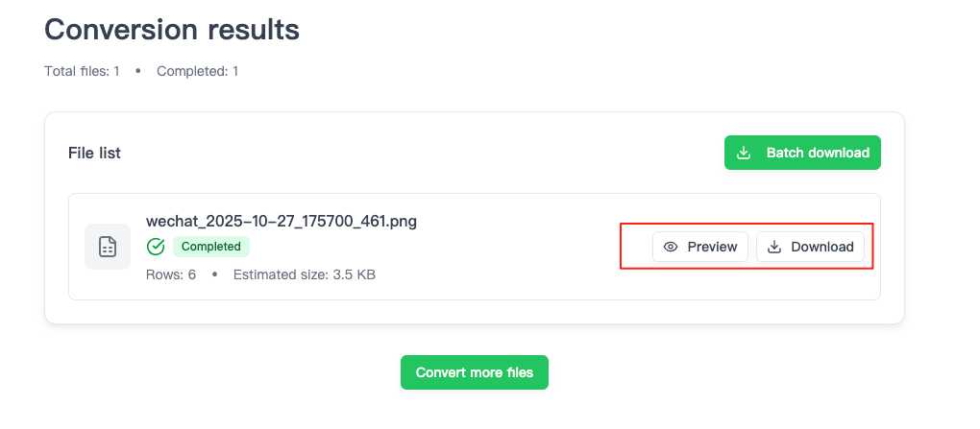Download the converted wechat file
Image resolution: width=980 pixels, height=429 pixels.
tap(811, 247)
